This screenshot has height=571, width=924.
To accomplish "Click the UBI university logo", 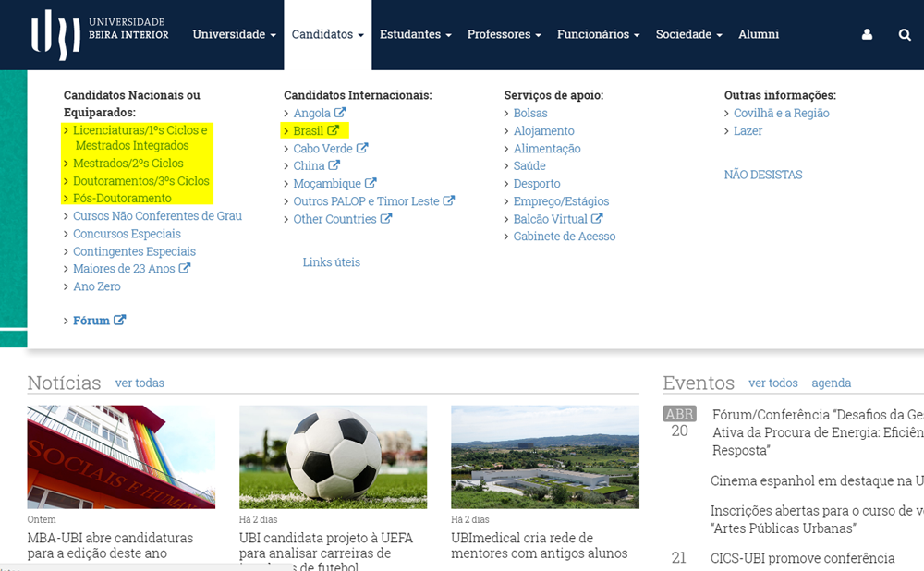I will [100, 35].
